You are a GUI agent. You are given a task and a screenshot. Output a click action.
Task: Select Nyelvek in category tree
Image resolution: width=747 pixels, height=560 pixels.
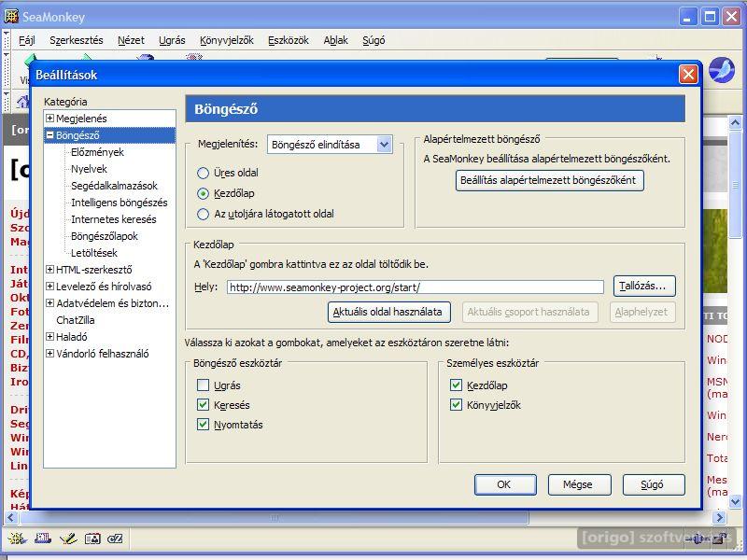89,169
